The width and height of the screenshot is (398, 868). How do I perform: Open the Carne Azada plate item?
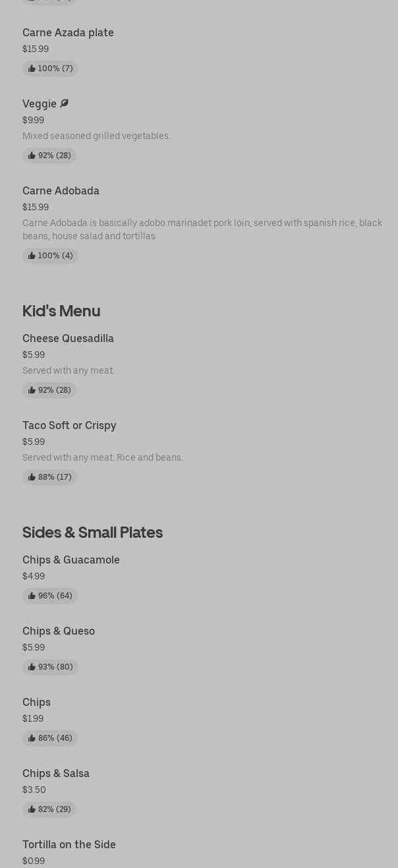coord(68,33)
